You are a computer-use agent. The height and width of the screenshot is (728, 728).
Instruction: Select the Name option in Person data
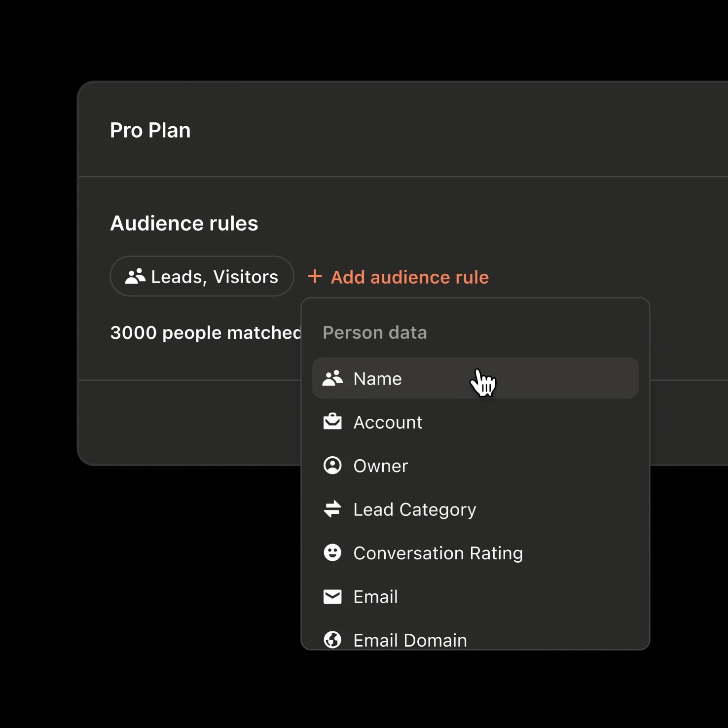click(475, 378)
